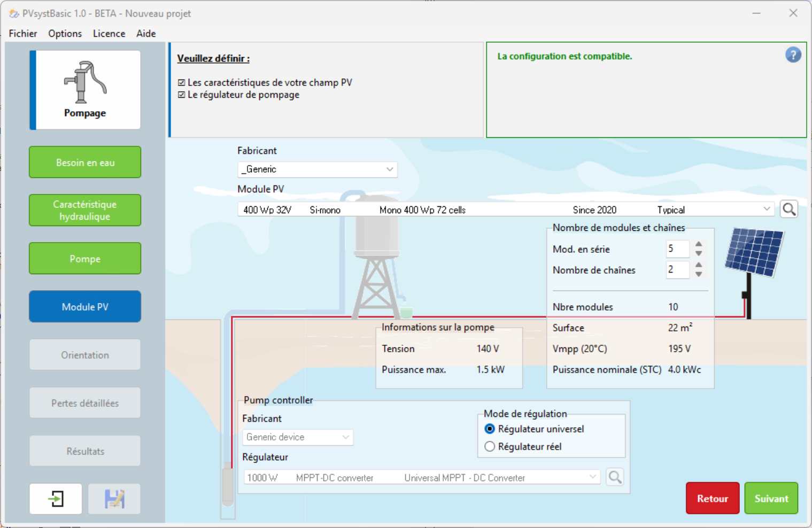This screenshot has width=812, height=528.
Task: Click the Puissance nominale 4.0 kWc value
Action: pyautogui.click(x=684, y=369)
